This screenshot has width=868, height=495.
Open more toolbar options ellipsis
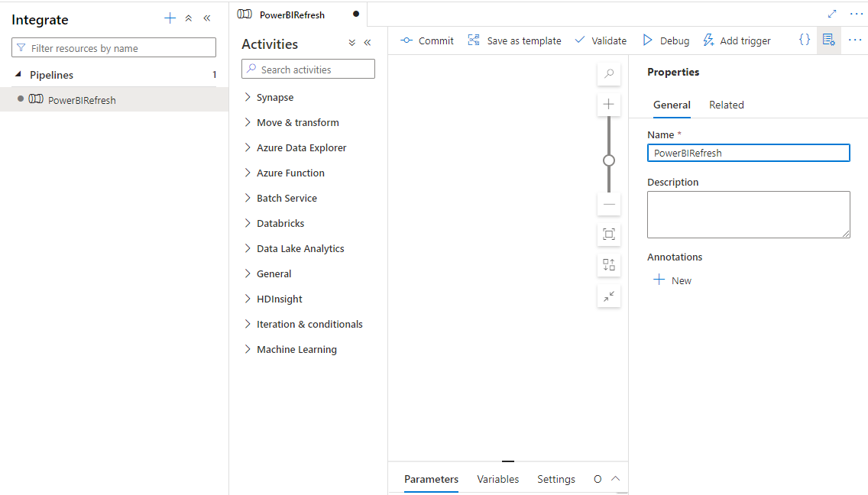click(855, 40)
